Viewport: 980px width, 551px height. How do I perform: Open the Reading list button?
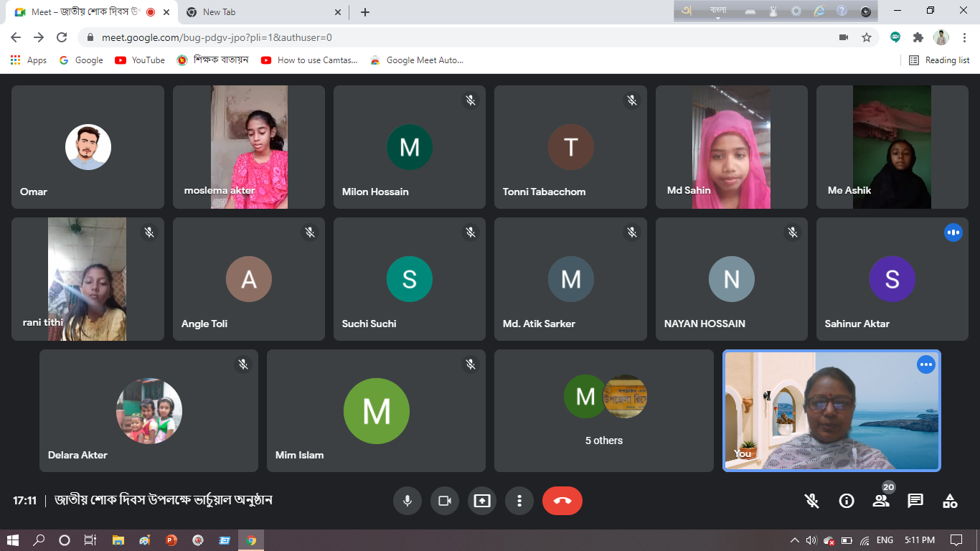pos(939,60)
